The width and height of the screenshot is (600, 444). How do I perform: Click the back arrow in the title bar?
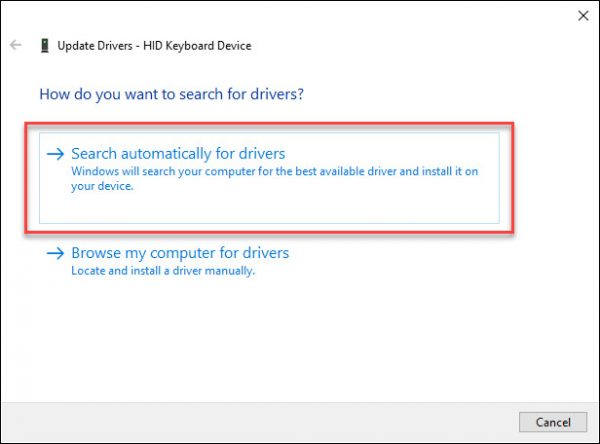tap(16, 46)
